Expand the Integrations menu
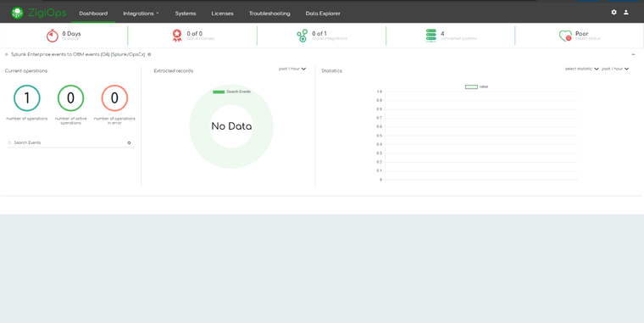Screen dimensions: 644x323 coord(141,14)
